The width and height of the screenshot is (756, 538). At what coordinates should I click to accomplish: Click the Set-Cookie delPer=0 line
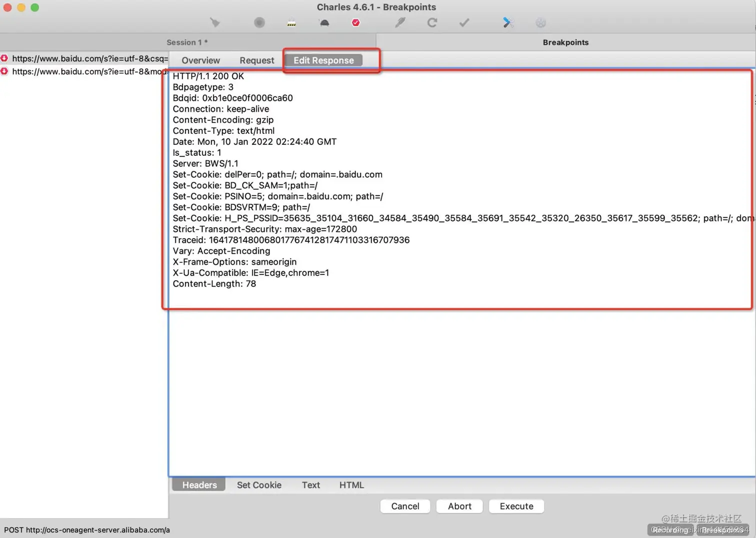(x=277, y=175)
